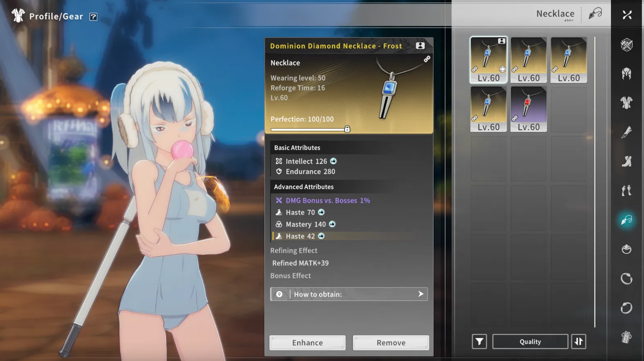Screen dimensions: 644x361
Task: Click the Endurance shield icon
Action: pos(279,171)
